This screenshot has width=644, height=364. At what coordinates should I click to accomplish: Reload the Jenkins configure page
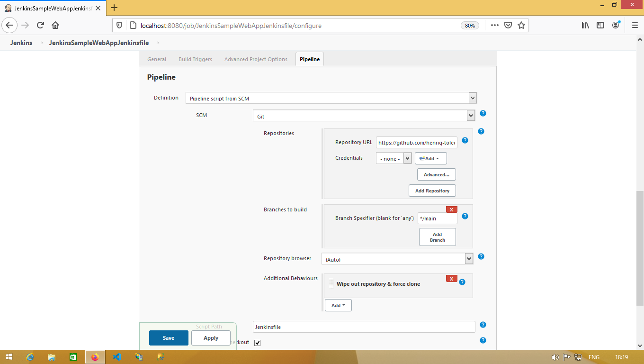click(40, 25)
